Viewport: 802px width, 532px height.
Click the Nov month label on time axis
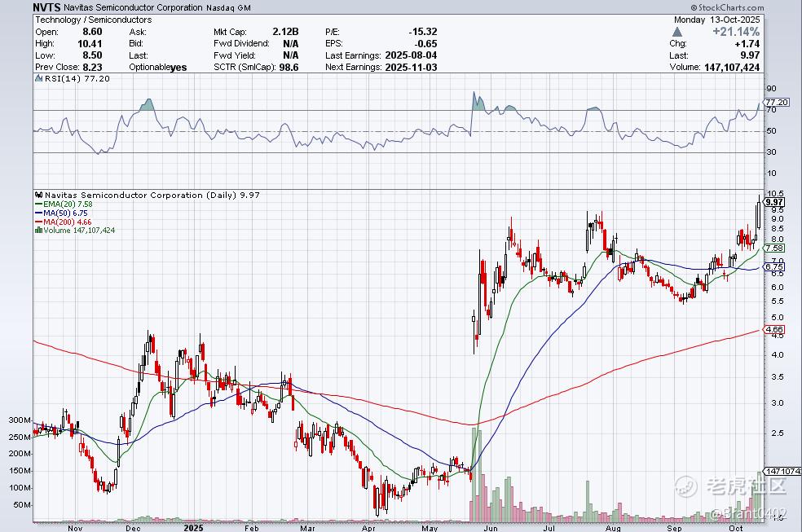click(x=75, y=528)
